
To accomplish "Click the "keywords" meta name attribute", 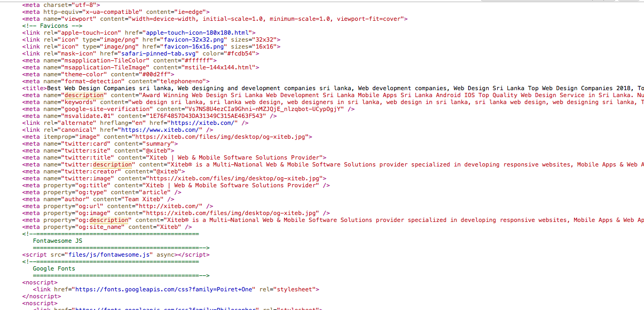I will pyautogui.click(x=79, y=102).
